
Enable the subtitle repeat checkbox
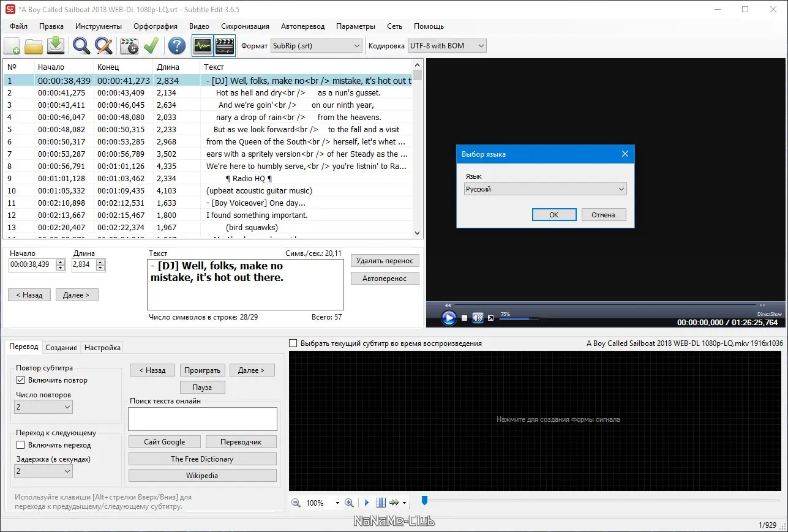pos(21,380)
